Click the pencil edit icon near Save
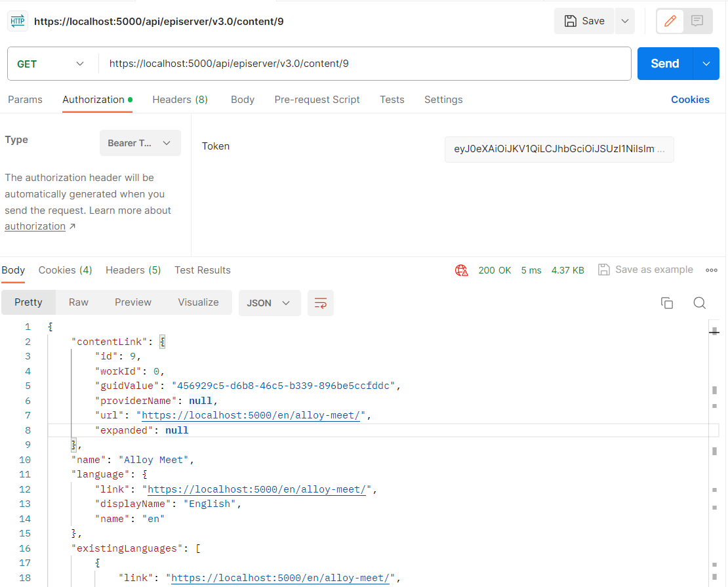Screen dimensions: 728x587 coord(670,20)
